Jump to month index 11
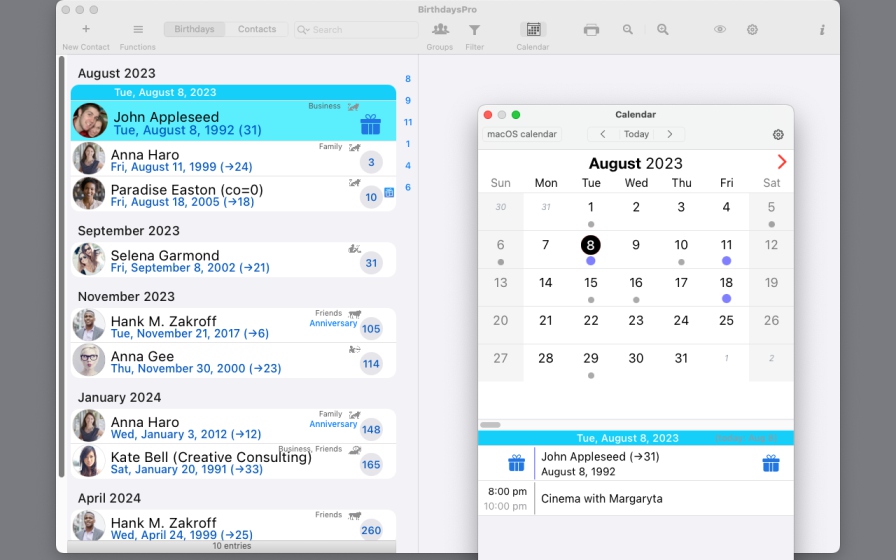Screen dimensions: 896x560 pos(408,122)
